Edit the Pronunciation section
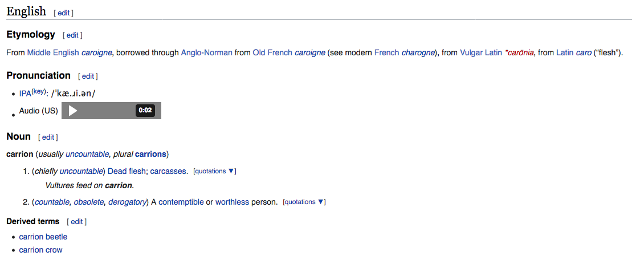644x260 pixels. (88, 76)
